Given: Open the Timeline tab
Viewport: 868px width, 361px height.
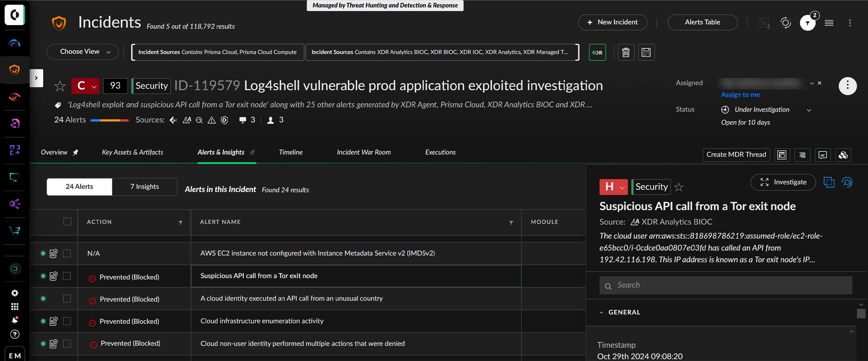Looking at the screenshot, I should 291,152.
